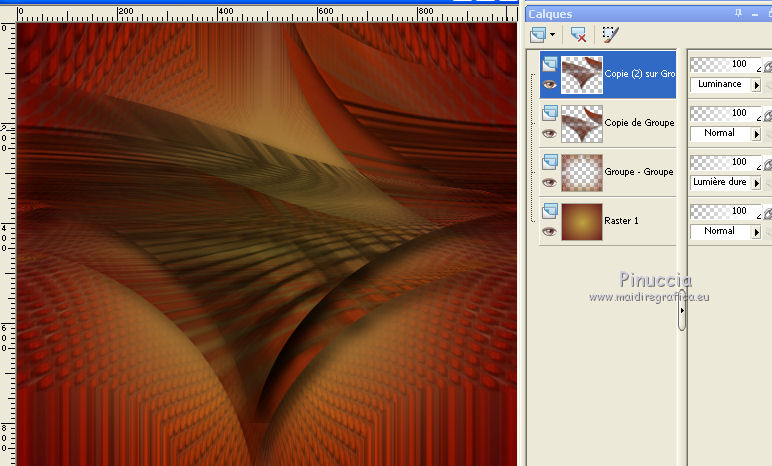Image resolution: width=772 pixels, height=466 pixels.
Task: Click the Normal blend field of Copie de Groupe
Action: point(721,133)
